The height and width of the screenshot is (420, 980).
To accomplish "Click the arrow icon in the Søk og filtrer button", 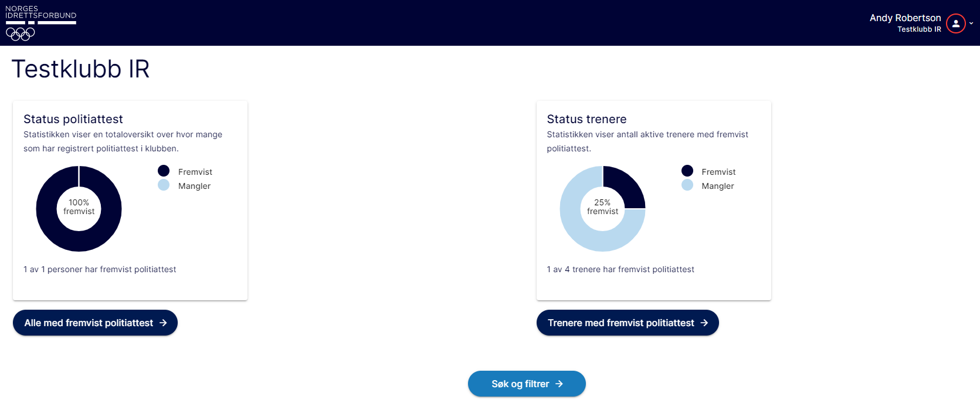I will [x=559, y=384].
